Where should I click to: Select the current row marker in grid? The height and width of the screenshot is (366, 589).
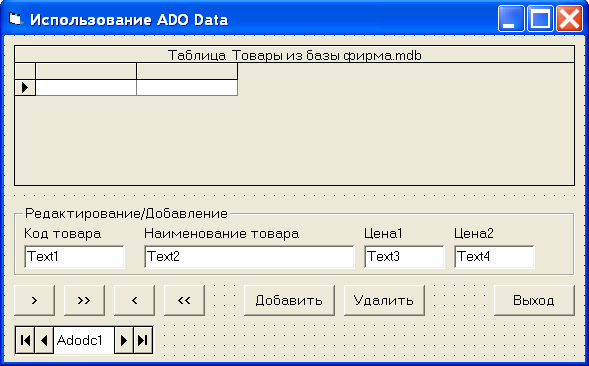[25, 88]
